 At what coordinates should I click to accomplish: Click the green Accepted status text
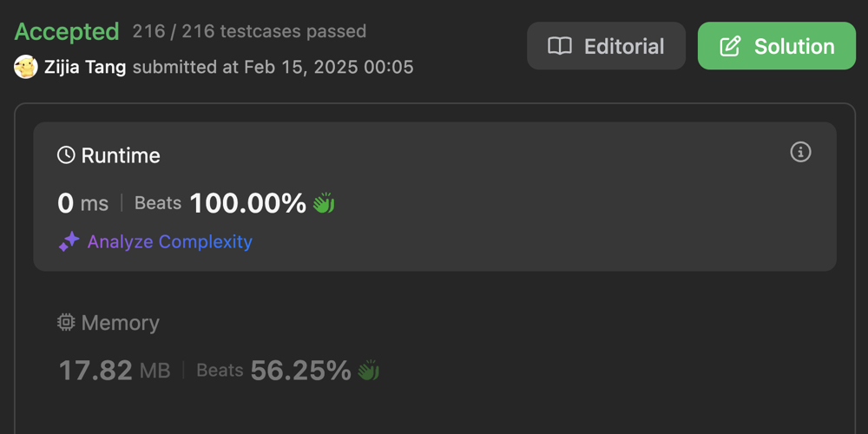[67, 32]
